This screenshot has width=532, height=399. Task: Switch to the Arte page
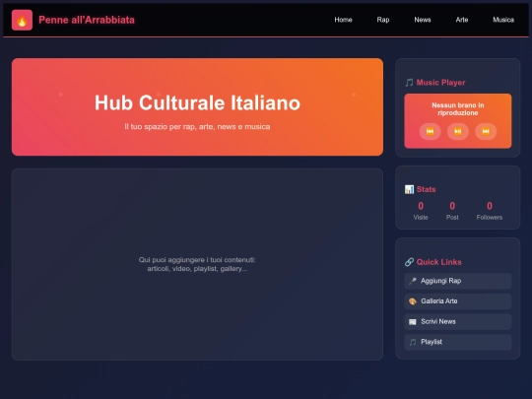(x=461, y=20)
